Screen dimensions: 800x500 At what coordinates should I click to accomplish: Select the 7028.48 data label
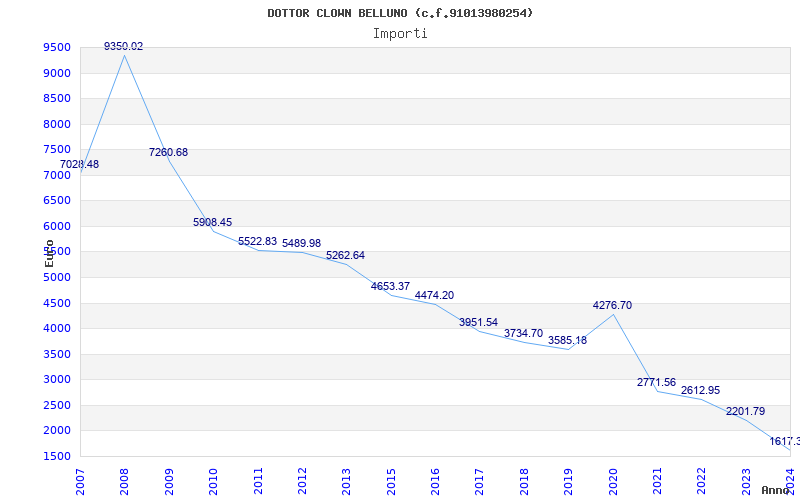[80, 164]
